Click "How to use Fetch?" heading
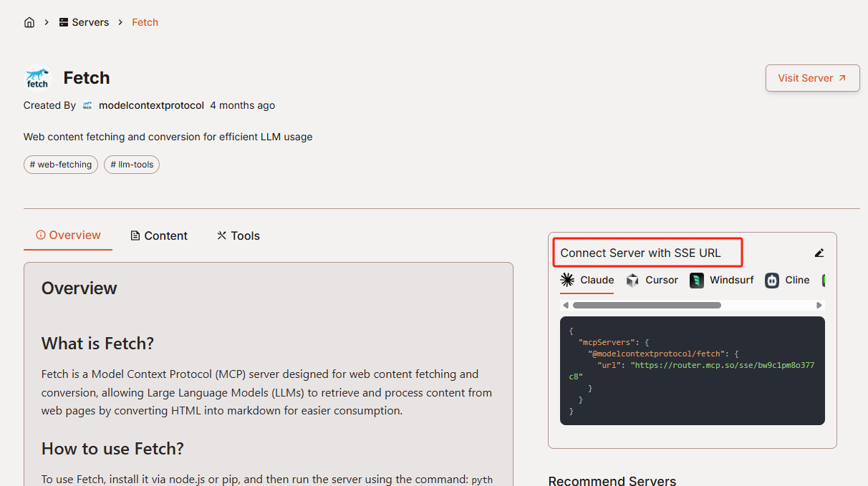868x486 pixels. (112, 449)
